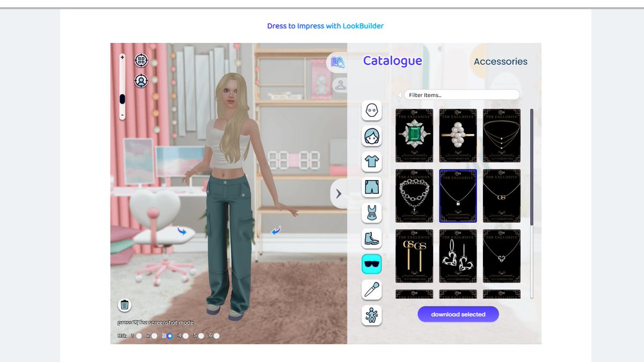Select background option 1
The image size is (644, 362).
(139, 336)
